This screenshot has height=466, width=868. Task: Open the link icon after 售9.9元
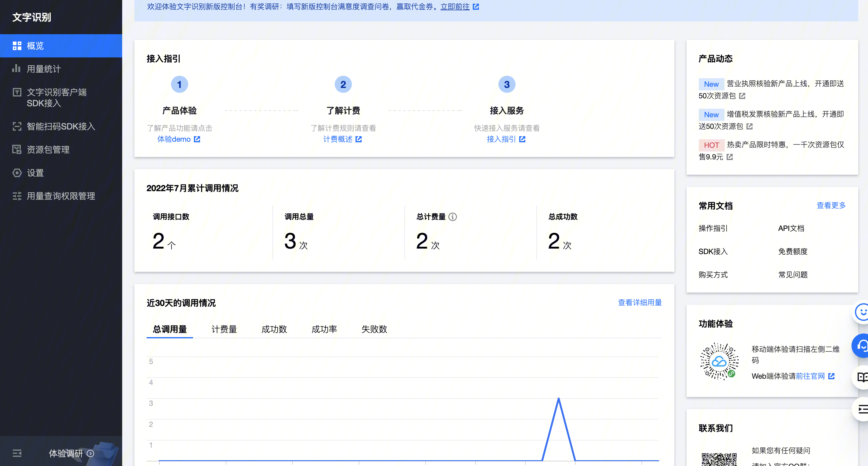[x=730, y=157]
